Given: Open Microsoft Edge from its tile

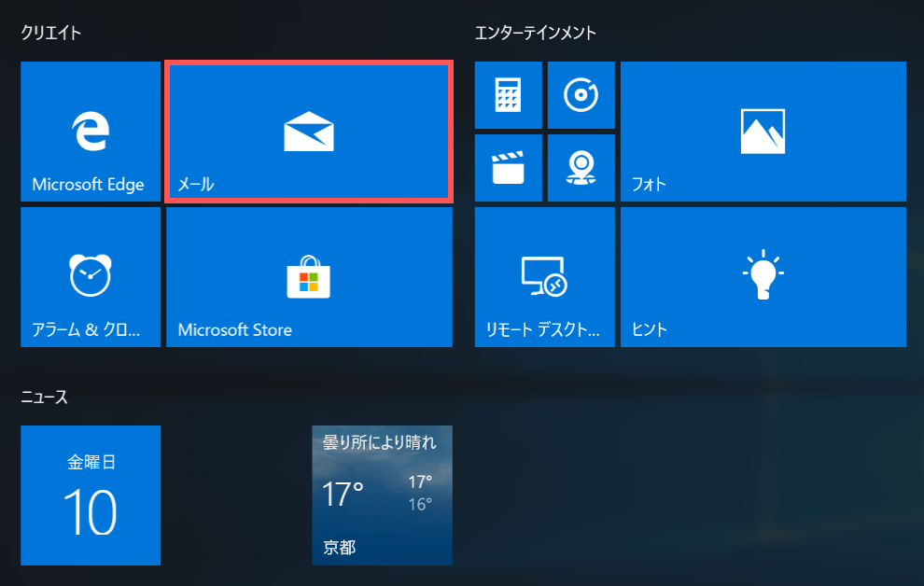Looking at the screenshot, I should 90,131.
